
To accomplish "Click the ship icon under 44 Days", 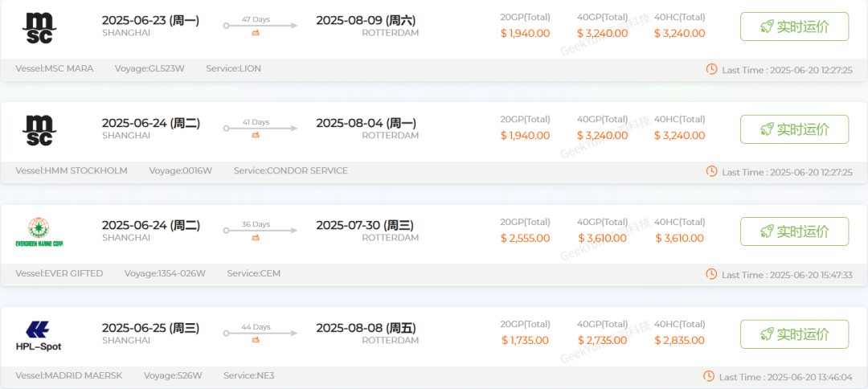I will point(256,340).
